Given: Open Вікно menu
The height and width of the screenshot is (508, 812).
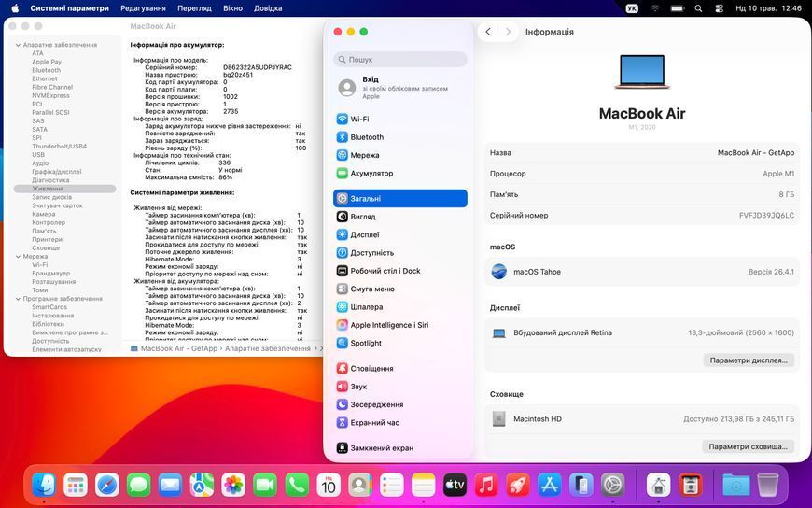Looking at the screenshot, I should [232, 8].
